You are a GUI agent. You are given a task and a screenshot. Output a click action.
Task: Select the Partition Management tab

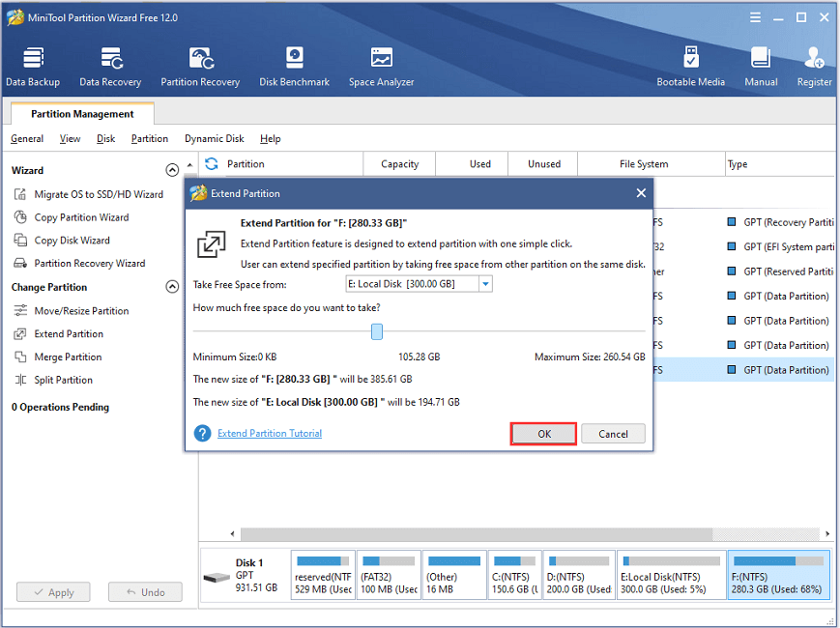(82, 113)
